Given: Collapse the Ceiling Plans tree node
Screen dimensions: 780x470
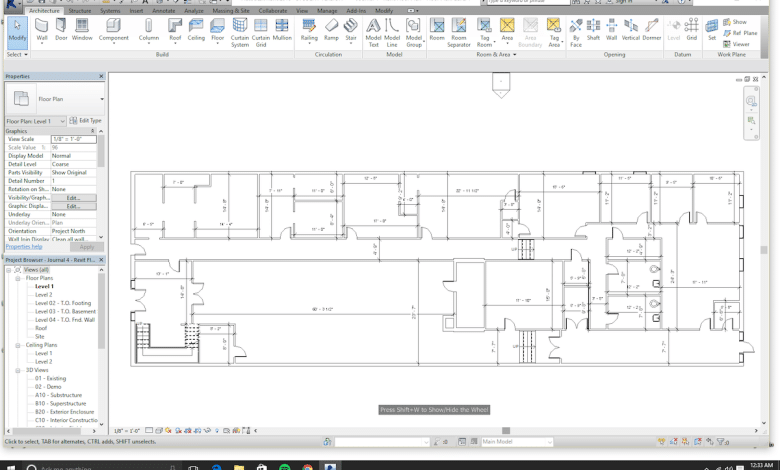Looking at the screenshot, I should pyautogui.click(x=18, y=345).
